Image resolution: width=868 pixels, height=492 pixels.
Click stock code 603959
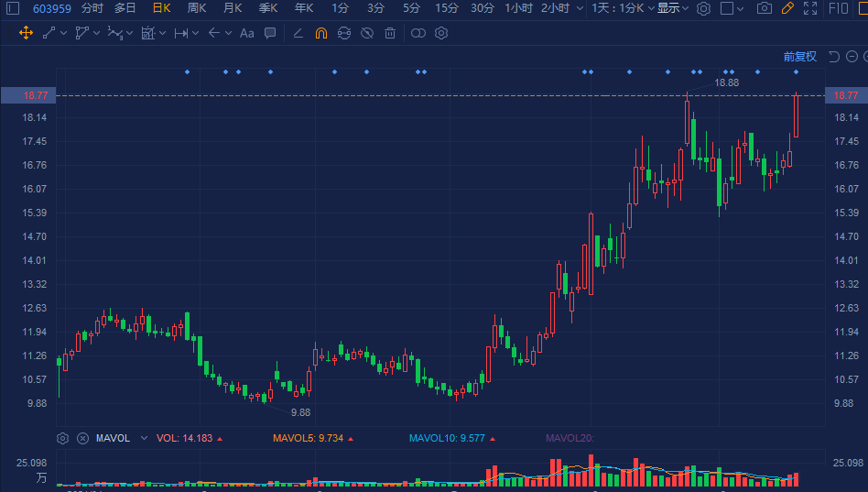point(52,9)
